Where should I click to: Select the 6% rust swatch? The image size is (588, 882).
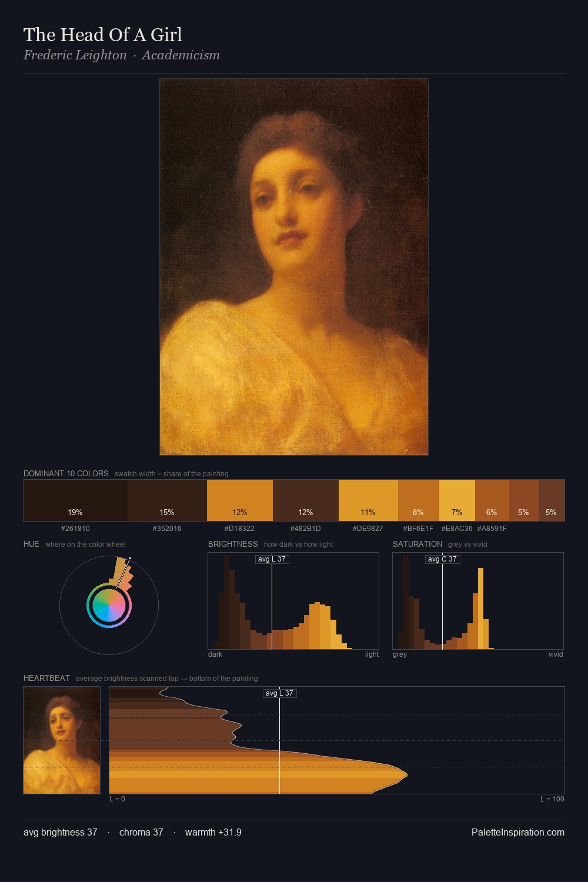coord(492,500)
